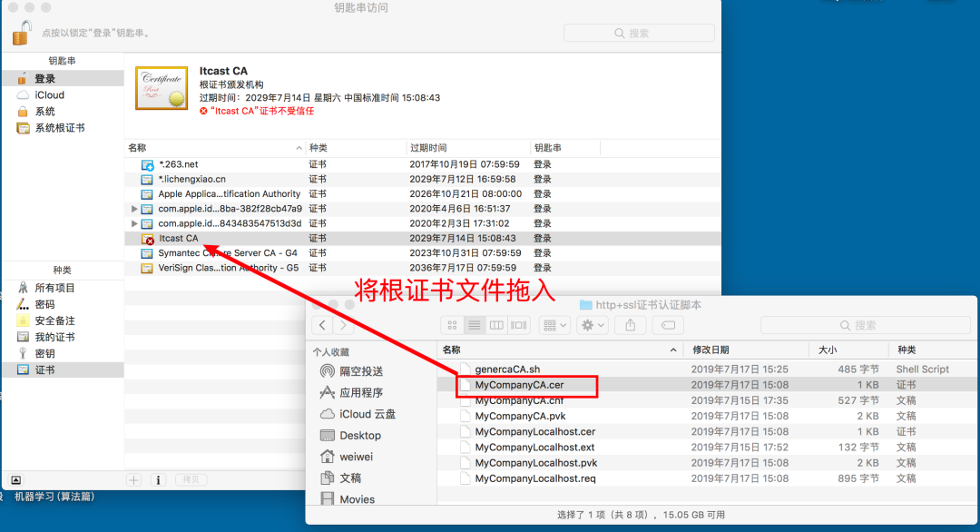The image size is (980, 532).
Task: Sort Finder files by 大小
Action: 848,350
